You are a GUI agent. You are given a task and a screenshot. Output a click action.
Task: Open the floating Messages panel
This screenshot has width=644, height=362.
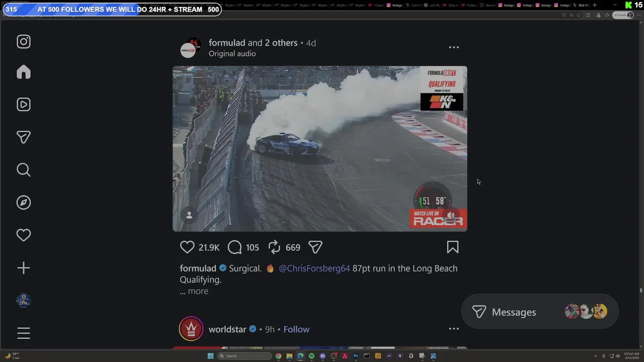pyautogui.click(x=539, y=312)
